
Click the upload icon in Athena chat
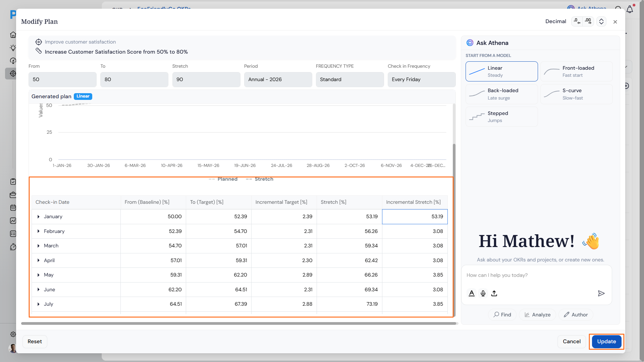click(x=494, y=293)
